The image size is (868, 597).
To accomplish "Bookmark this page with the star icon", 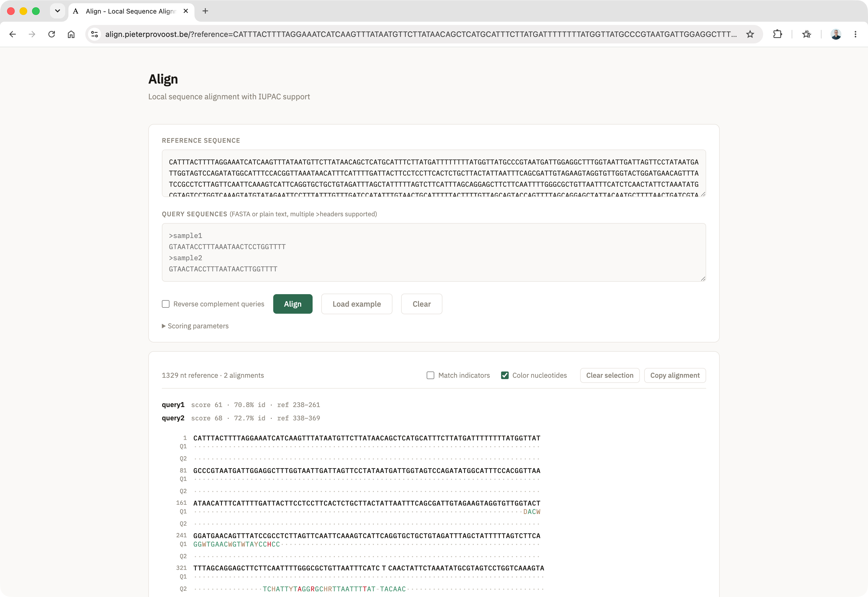I will pyautogui.click(x=750, y=34).
